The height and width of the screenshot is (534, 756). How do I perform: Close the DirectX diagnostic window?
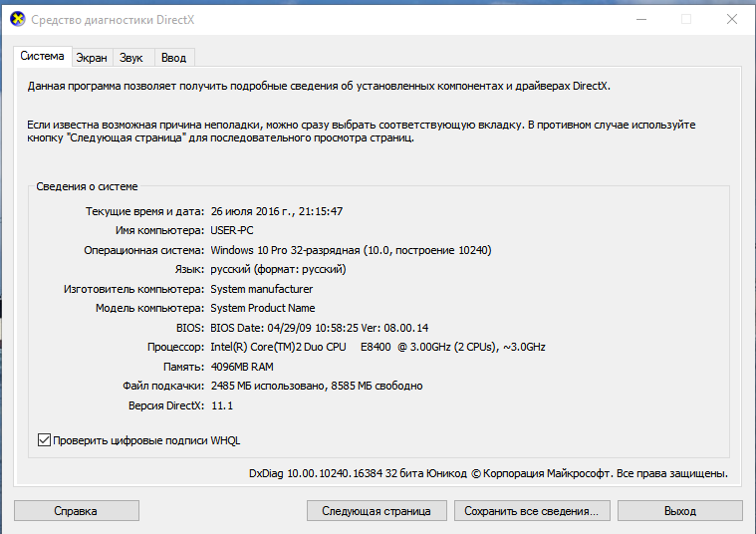click(732, 19)
